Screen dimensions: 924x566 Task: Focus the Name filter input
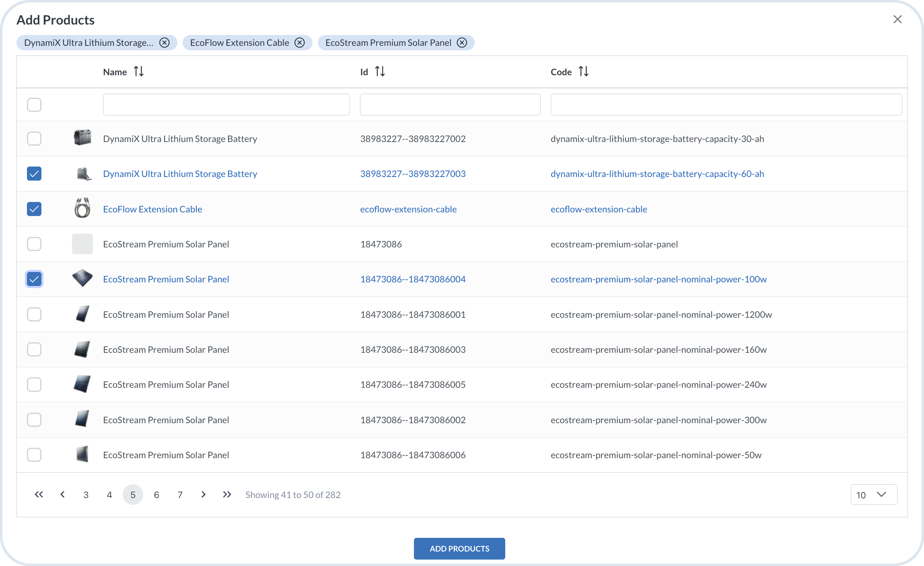coord(226,105)
